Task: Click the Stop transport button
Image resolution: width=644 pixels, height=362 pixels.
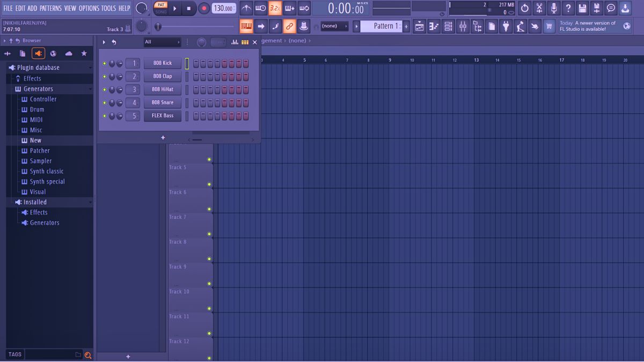Action: point(189,8)
